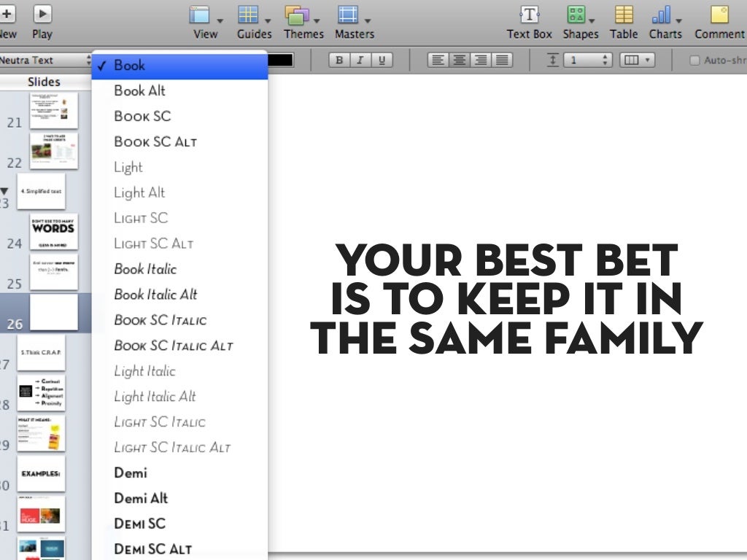The image size is (747, 560).
Task: Open the Themes chooser icon
Action: click(x=297, y=15)
